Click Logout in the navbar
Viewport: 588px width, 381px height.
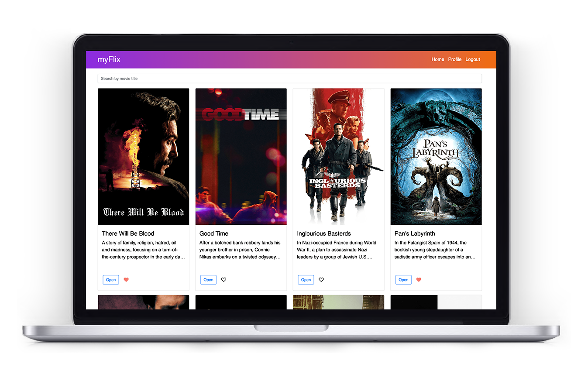point(473,59)
